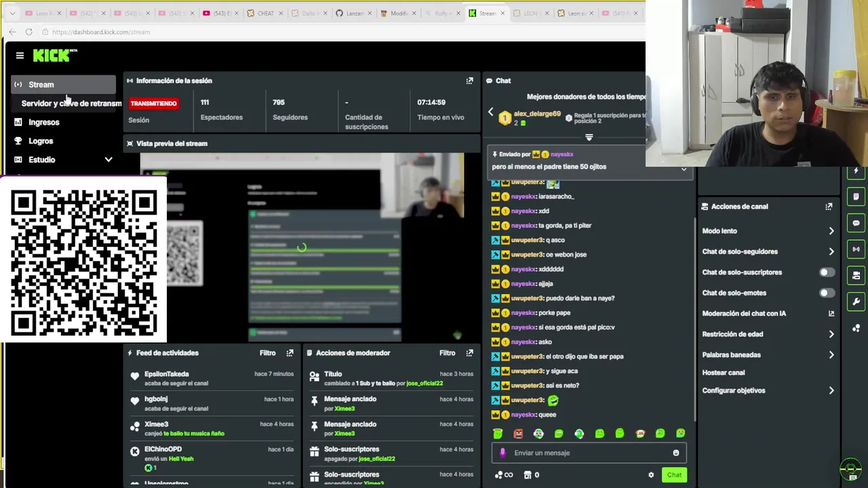This screenshot has height=488, width=868.
Task: Open the channel points infinity icon
Action: (504, 475)
